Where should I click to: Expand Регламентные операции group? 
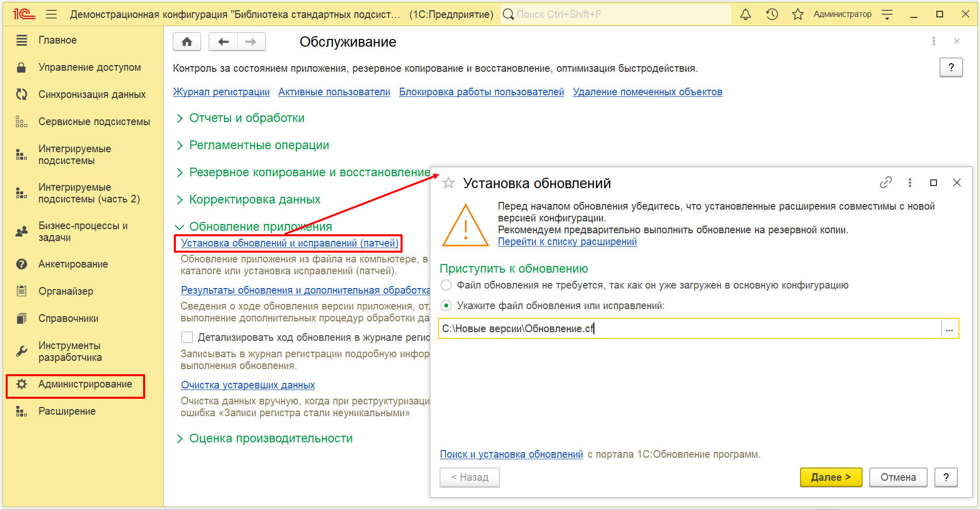click(x=259, y=145)
